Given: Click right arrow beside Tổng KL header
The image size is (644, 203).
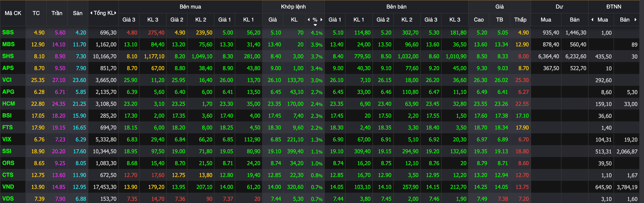Looking at the screenshot, I should point(115,13).
